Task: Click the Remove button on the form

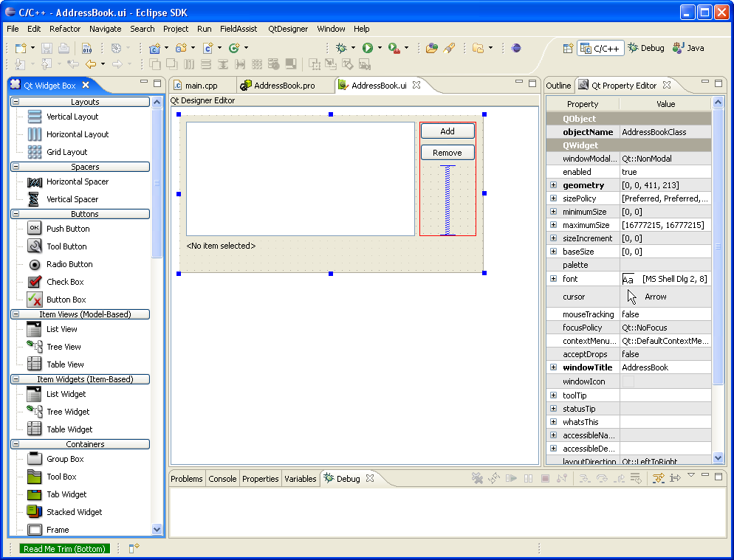Action: pyautogui.click(x=447, y=153)
